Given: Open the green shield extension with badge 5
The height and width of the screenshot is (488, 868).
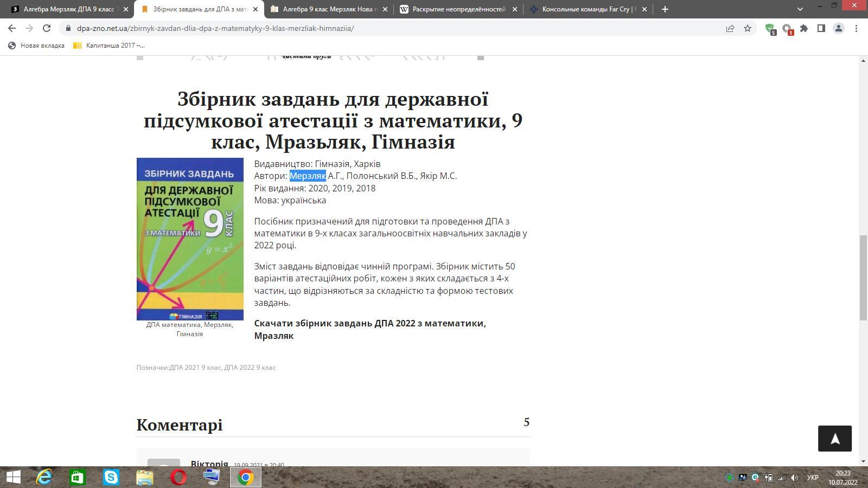Looking at the screenshot, I should coord(770,29).
